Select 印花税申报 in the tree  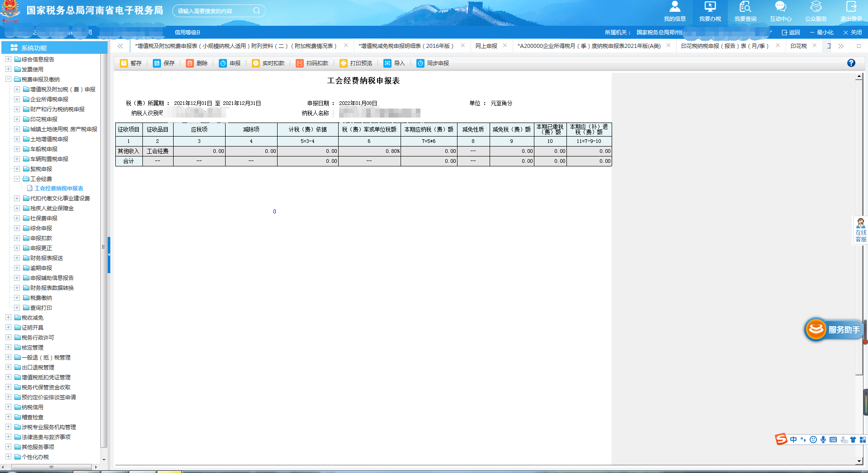click(x=44, y=119)
